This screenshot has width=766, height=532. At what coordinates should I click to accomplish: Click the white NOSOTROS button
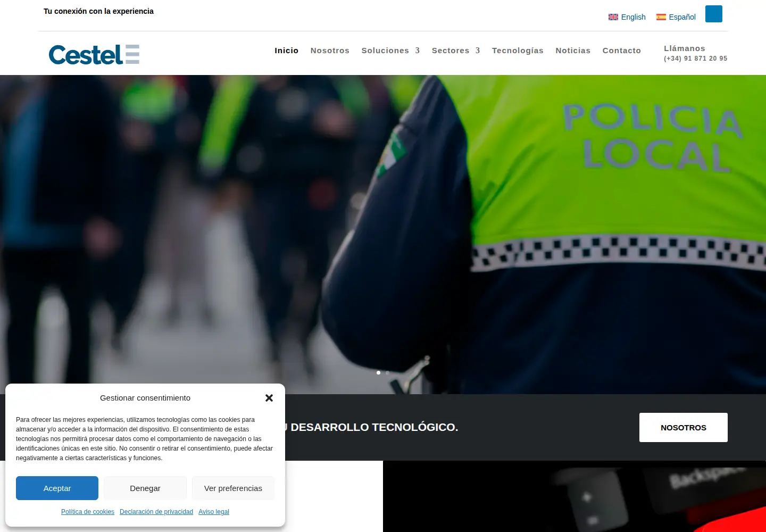point(684,427)
